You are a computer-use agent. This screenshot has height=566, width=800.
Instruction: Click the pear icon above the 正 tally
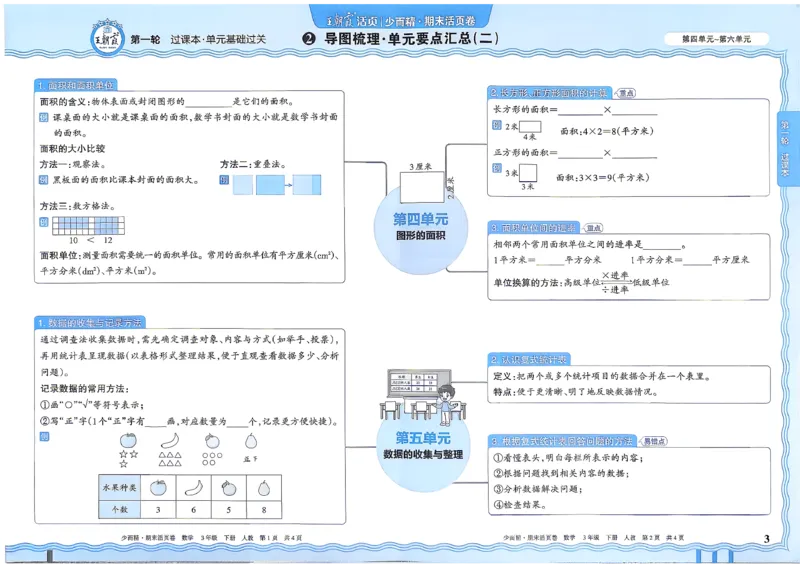click(x=251, y=440)
